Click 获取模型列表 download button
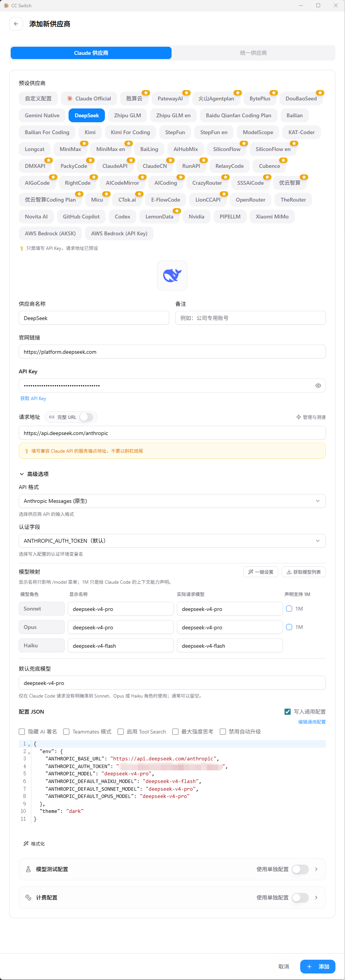This screenshot has width=345, height=980. [x=304, y=572]
